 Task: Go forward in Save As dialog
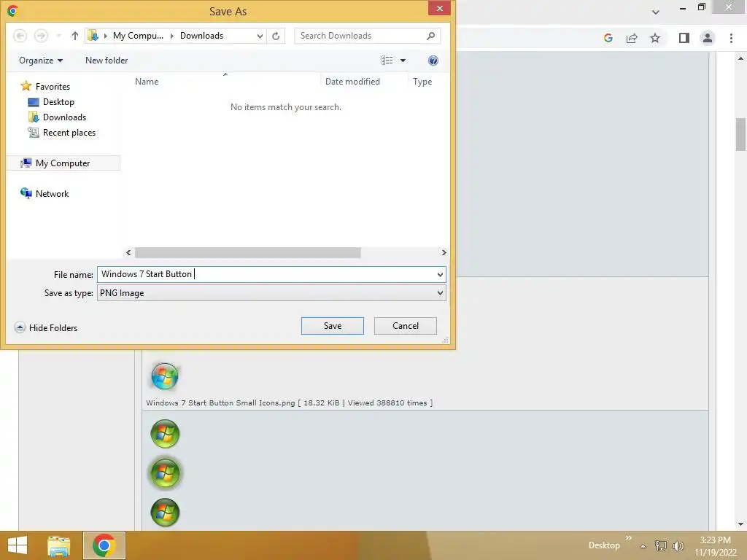coord(42,36)
